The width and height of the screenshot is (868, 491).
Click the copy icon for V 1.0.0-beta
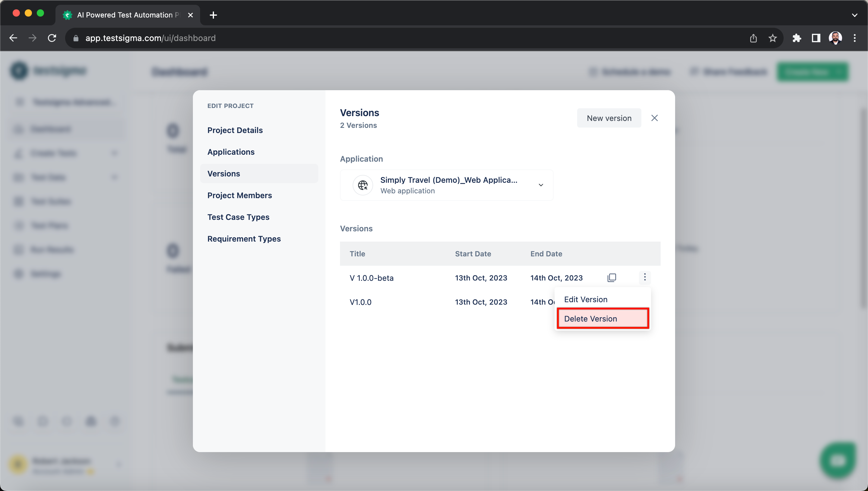point(612,277)
